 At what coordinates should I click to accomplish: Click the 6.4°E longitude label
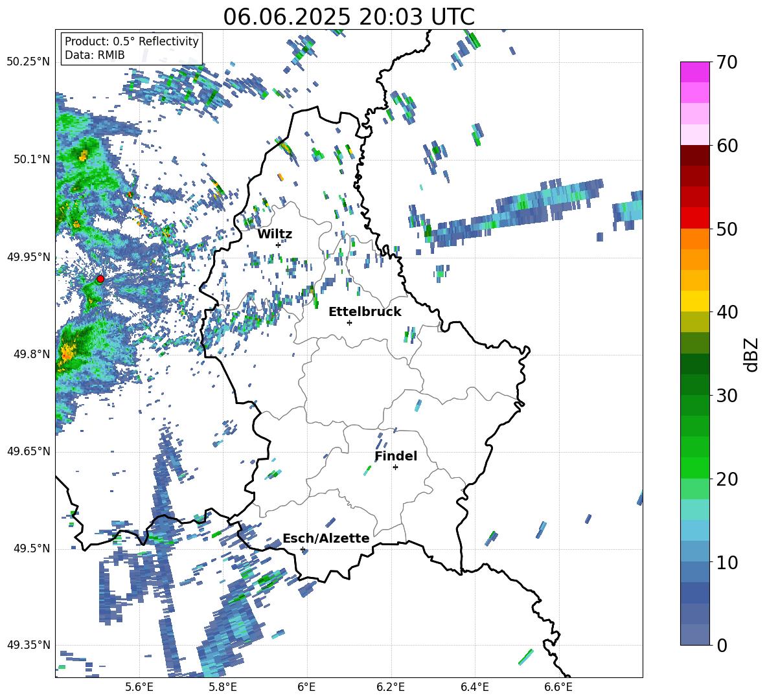pos(475,687)
